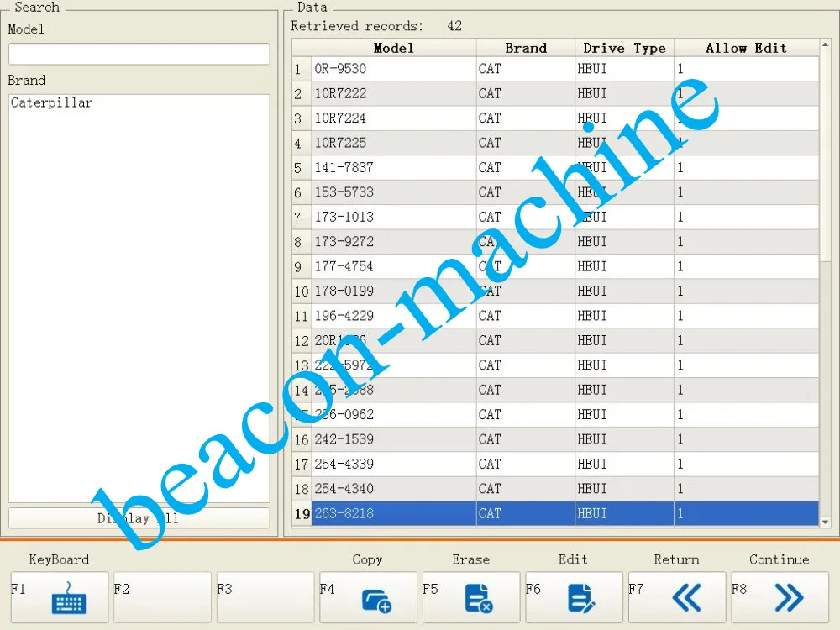The width and height of the screenshot is (840, 630).
Task: Click row number 19 header
Action: coord(302,514)
